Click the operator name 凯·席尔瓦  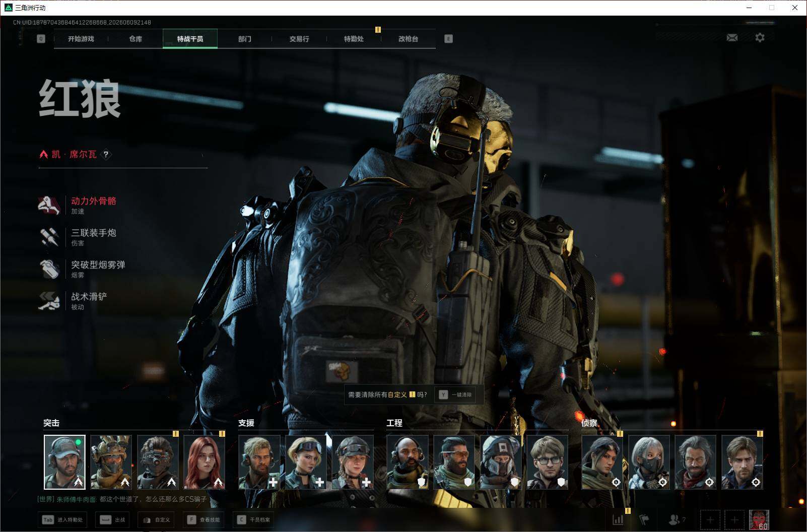74,154
